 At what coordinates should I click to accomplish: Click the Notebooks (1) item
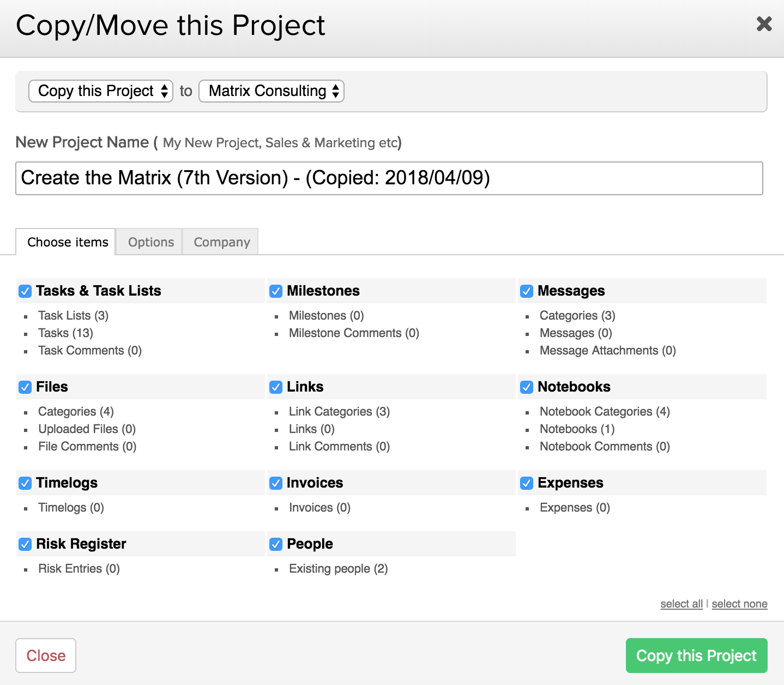[577, 429]
